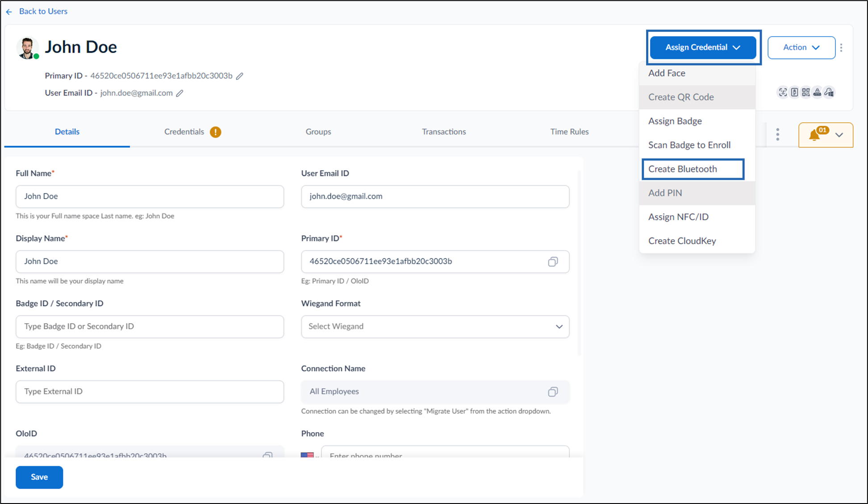Click Back to Users link

[43, 11]
